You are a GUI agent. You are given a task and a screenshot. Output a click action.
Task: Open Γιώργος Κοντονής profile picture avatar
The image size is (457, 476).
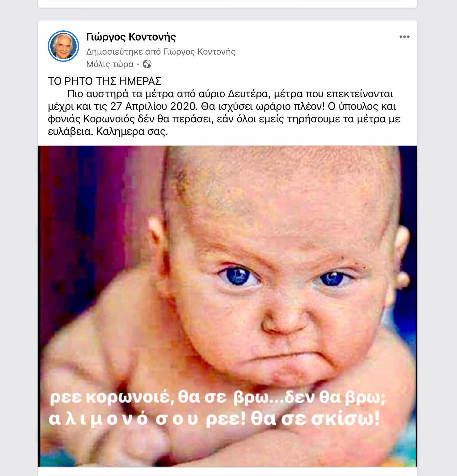[x=63, y=46]
